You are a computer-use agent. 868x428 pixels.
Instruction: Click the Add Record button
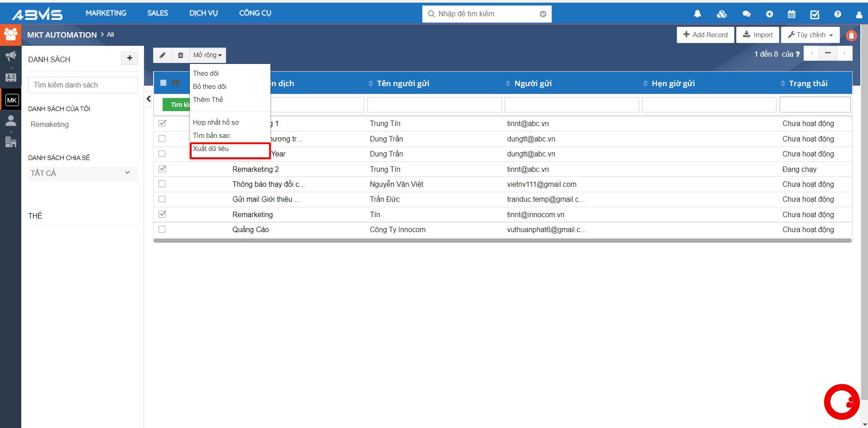point(705,35)
